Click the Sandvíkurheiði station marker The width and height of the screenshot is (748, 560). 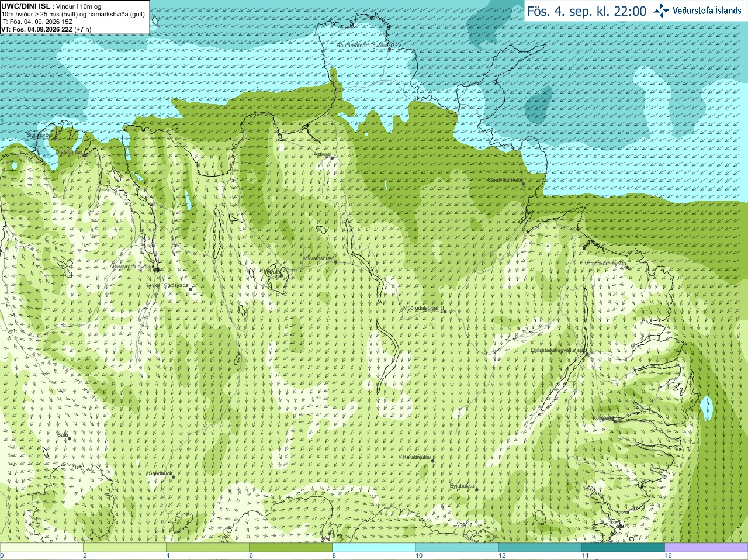tap(524, 184)
